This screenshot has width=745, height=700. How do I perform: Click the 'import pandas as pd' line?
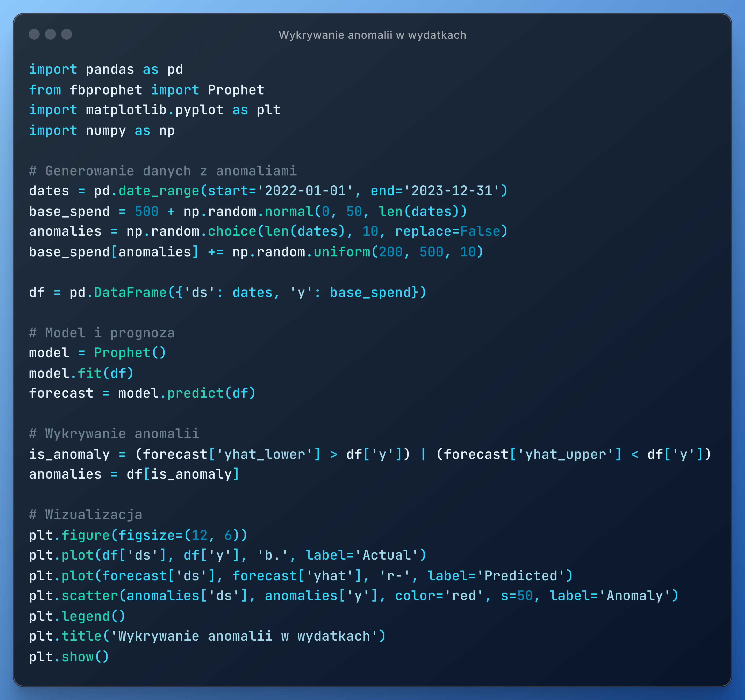tap(106, 69)
